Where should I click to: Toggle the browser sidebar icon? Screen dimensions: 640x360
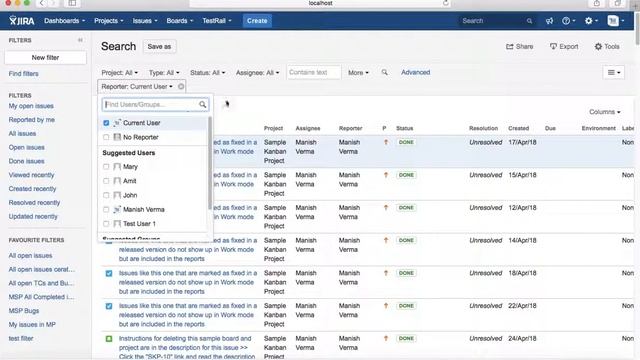tap(72, 3)
